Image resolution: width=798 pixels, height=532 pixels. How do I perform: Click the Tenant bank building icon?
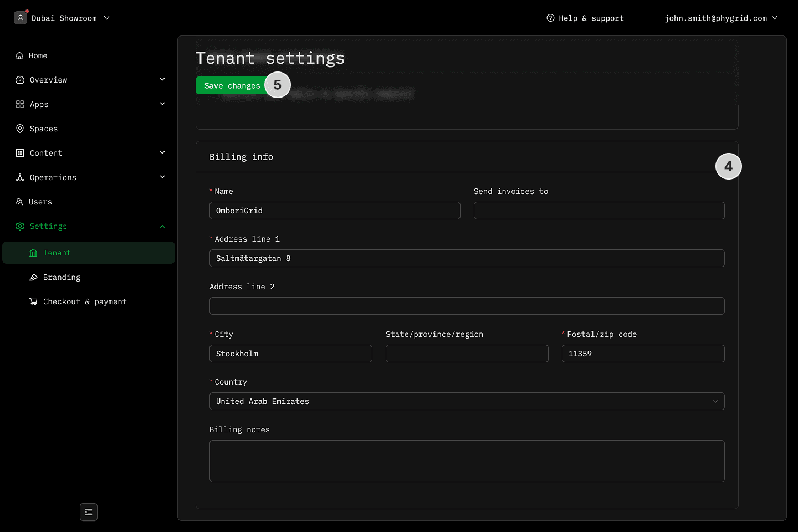[x=33, y=253]
